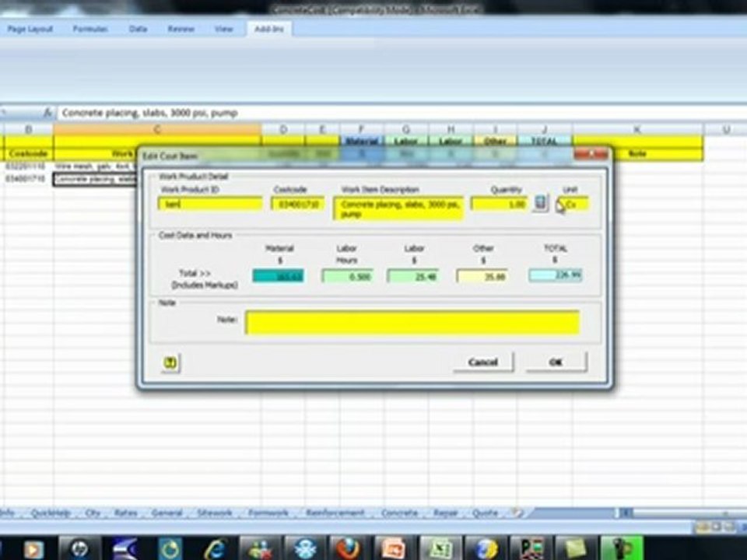Click the Other $ total field
747x560 pixels.
[482, 275]
